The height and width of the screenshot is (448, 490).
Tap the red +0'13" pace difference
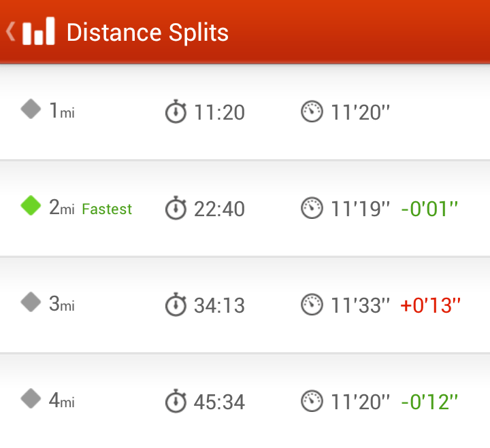click(x=430, y=305)
